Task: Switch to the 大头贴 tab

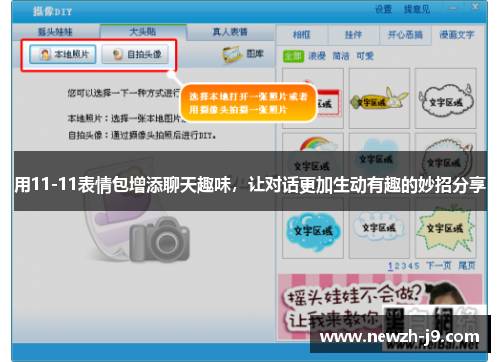Action: click(x=143, y=32)
